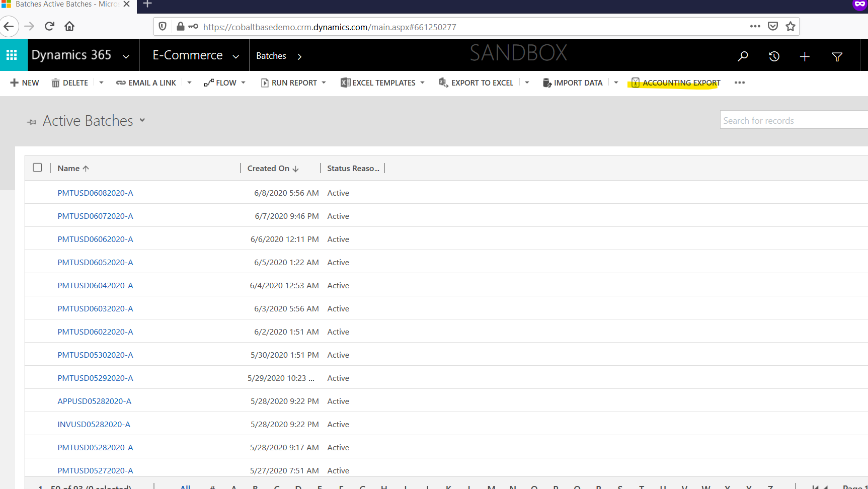Image resolution: width=868 pixels, height=489 pixels.
Task: Open IMPORT DATA dropdown arrow
Action: pos(616,83)
